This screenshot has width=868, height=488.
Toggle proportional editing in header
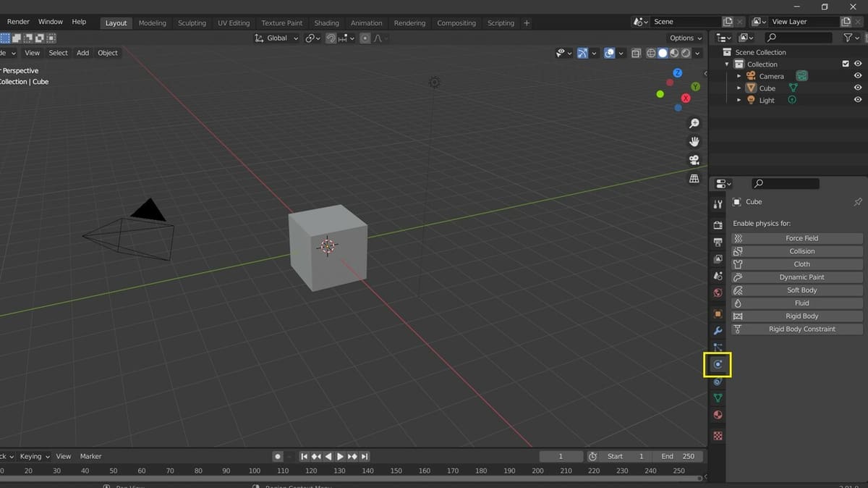click(365, 38)
